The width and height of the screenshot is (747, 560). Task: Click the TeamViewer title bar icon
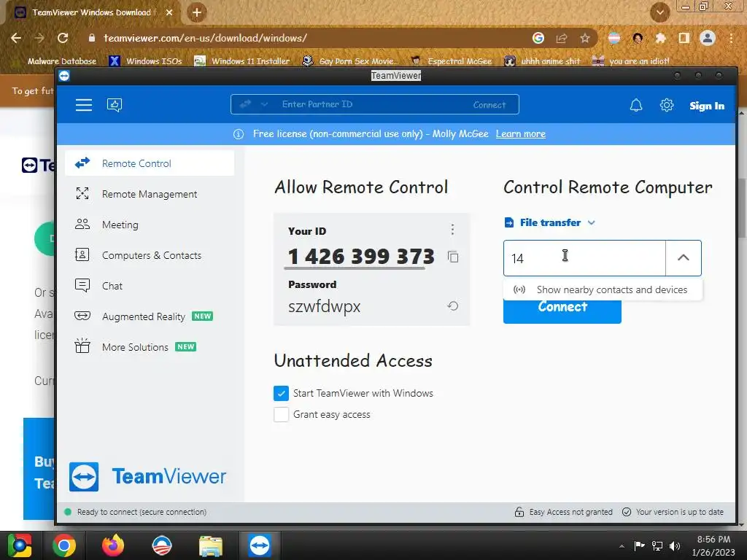[x=64, y=76]
